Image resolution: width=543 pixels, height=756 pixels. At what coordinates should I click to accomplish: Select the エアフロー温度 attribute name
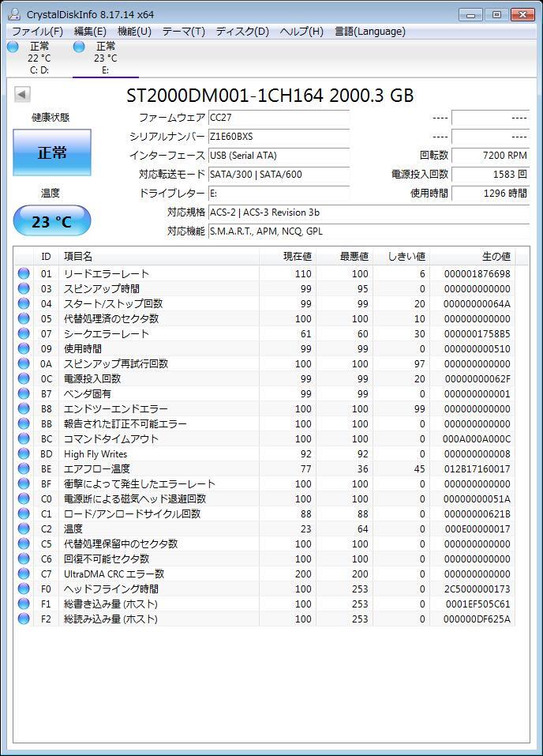click(97, 468)
